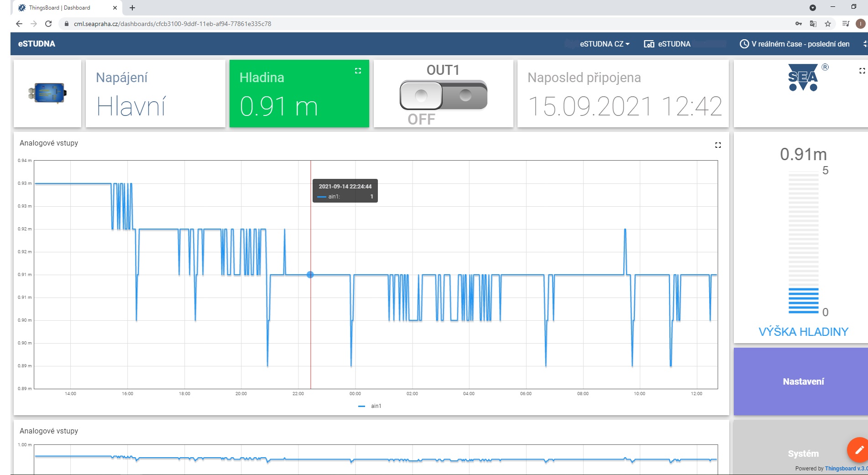The height and width of the screenshot is (475, 868).
Task: Click the highlighted data point on chart
Action: pyautogui.click(x=310, y=275)
